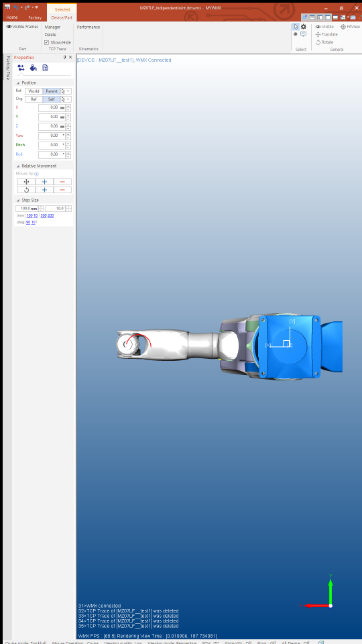Click the camera snapshot icon in top-right toolbar
Screen dimensions: 362x644
(353, 17)
